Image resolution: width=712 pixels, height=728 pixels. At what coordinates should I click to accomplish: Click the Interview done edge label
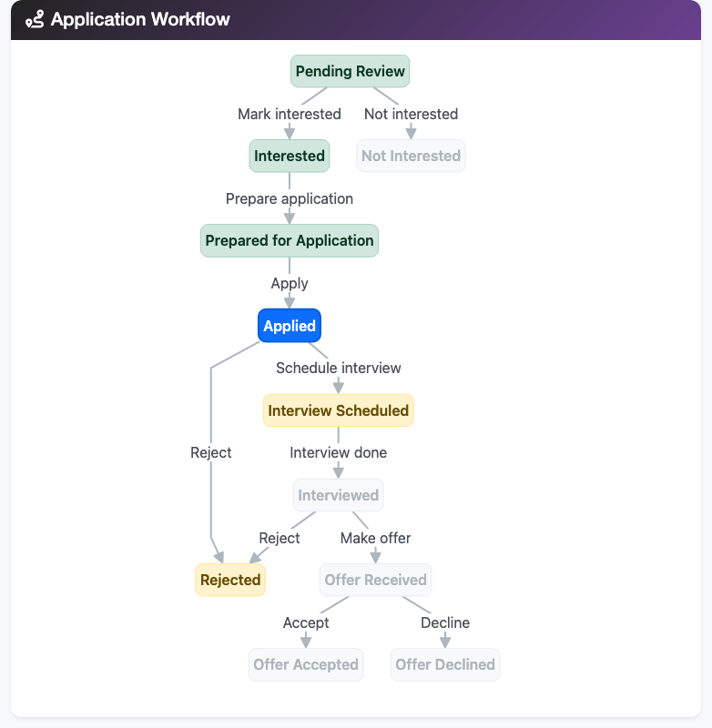(338, 452)
